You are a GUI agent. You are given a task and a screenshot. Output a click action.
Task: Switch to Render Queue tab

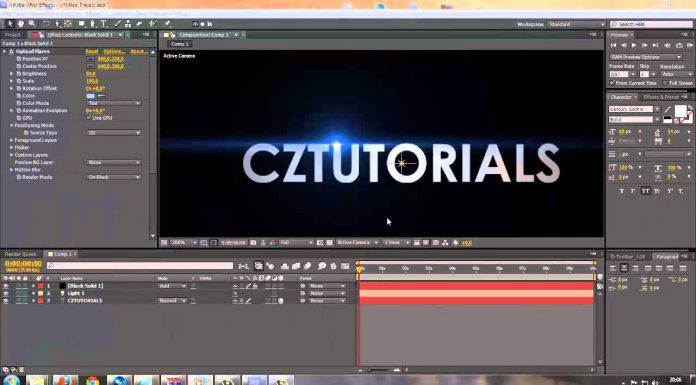click(20, 254)
